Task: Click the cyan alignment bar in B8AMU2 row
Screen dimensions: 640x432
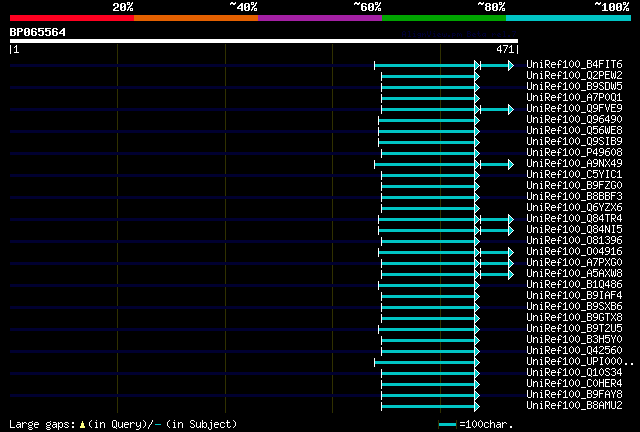Action: pos(430,407)
